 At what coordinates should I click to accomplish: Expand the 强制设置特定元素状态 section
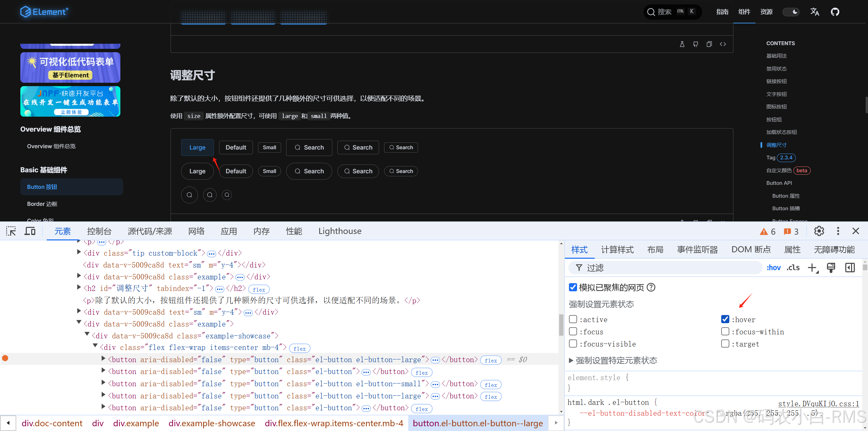tap(571, 360)
